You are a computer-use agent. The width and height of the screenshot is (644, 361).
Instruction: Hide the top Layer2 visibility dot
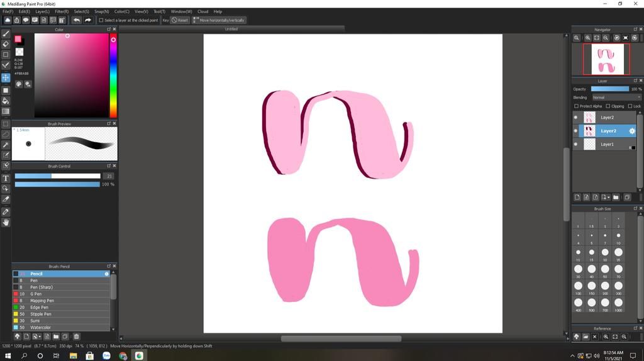(x=575, y=118)
